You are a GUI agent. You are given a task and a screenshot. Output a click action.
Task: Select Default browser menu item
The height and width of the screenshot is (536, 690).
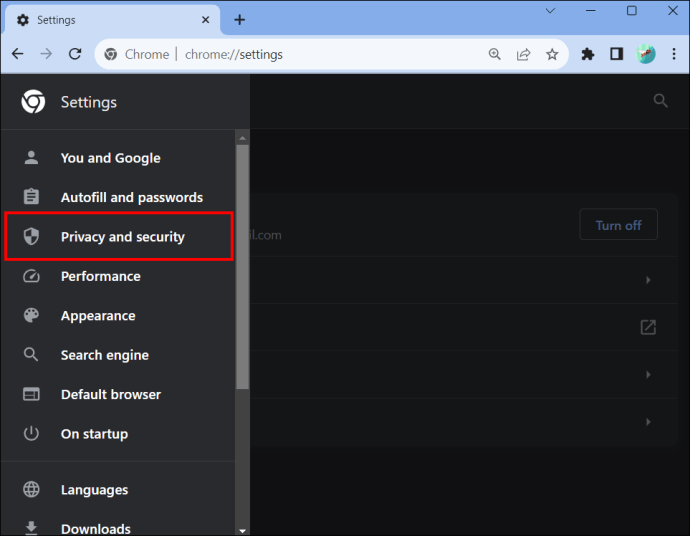[x=118, y=394]
